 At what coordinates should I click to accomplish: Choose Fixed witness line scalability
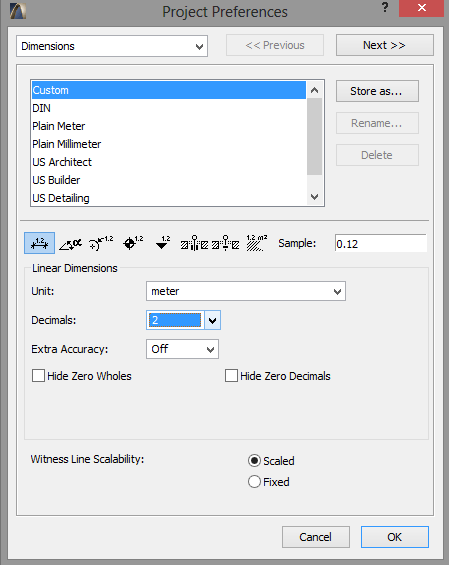(x=254, y=482)
